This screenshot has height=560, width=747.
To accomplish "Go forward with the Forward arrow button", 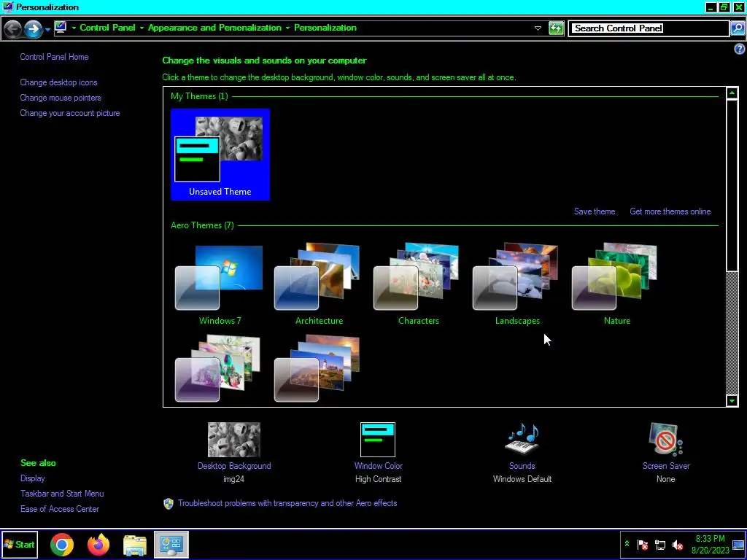I will click(33, 28).
